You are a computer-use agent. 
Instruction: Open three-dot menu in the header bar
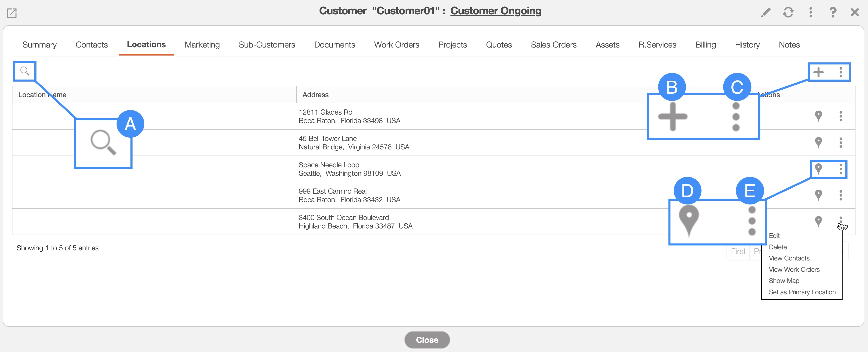tap(810, 12)
